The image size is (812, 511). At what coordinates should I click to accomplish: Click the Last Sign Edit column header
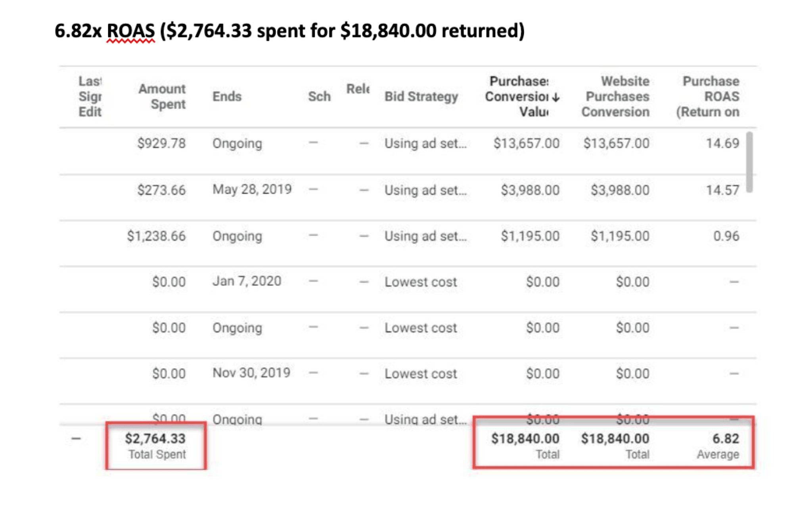point(90,96)
